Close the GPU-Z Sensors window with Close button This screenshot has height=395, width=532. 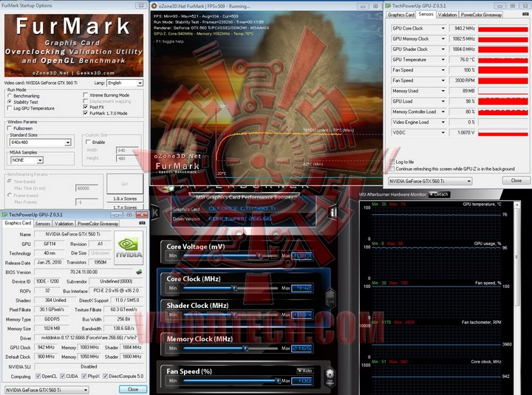point(516,180)
